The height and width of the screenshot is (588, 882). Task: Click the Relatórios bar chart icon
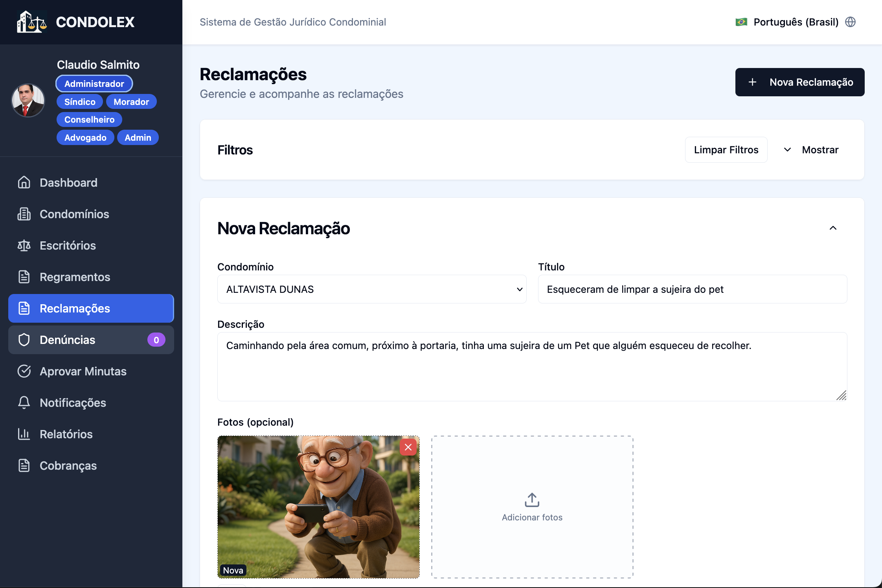click(24, 434)
